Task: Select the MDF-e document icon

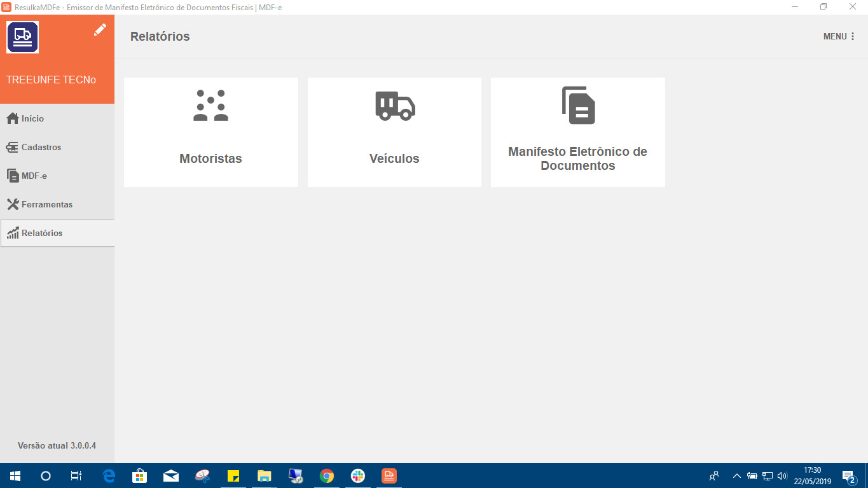Action: [11, 175]
